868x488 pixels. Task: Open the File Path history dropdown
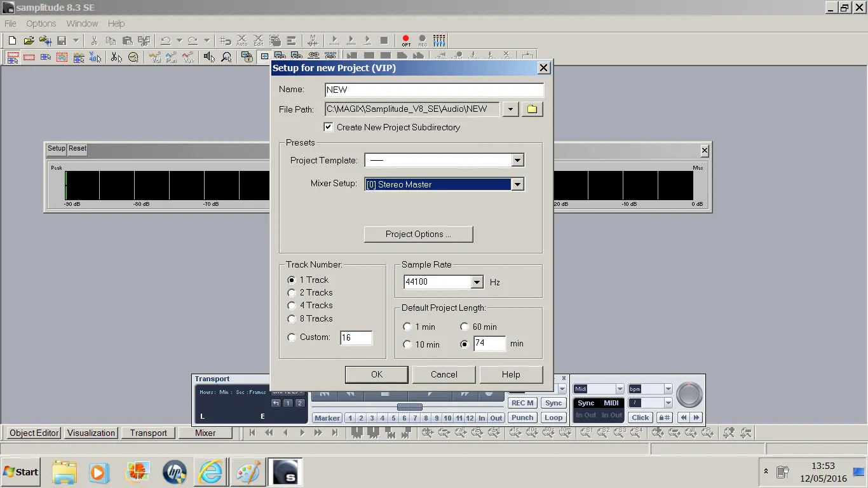[x=510, y=109]
